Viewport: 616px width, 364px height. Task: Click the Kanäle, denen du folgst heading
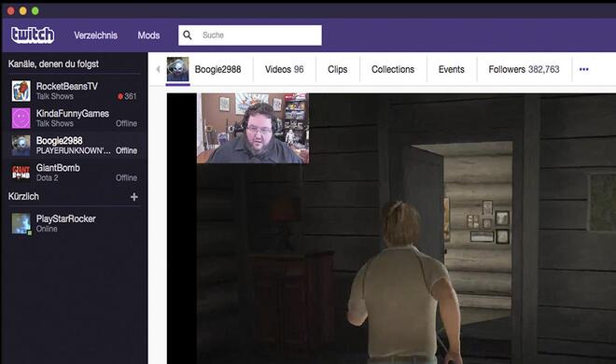click(53, 64)
